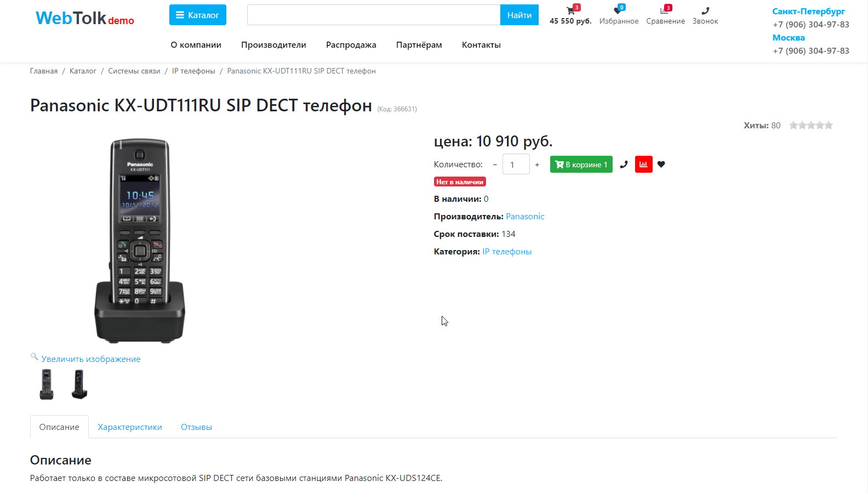Toggle the red compare chart icon
Screen dimensions: 868x493
point(643,165)
